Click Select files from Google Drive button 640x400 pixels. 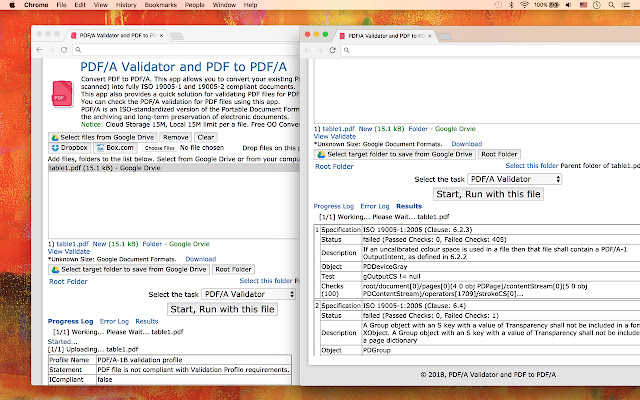[x=104, y=137]
